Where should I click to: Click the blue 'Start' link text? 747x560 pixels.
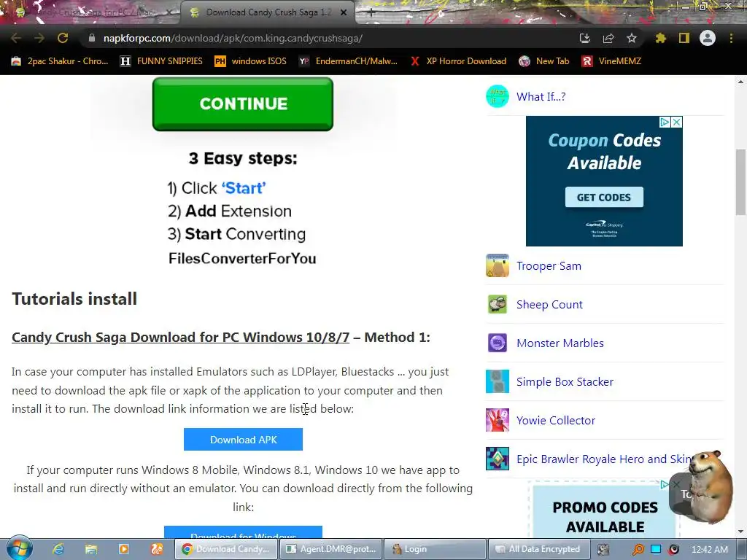click(244, 188)
